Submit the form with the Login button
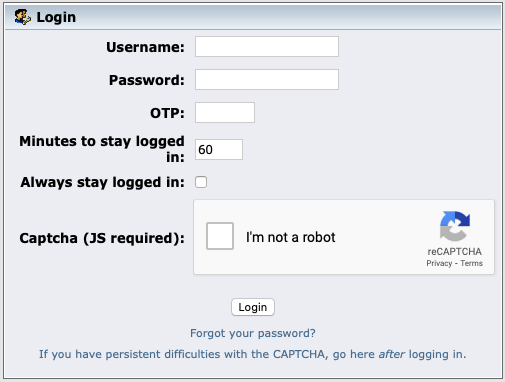Viewport: 505px width, 382px height. click(x=253, y=307)
